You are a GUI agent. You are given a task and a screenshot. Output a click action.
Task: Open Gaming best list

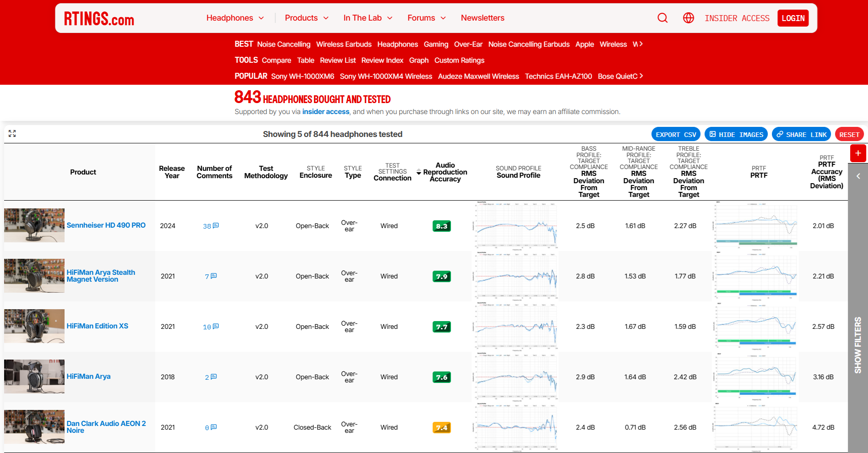coord(436,44)
